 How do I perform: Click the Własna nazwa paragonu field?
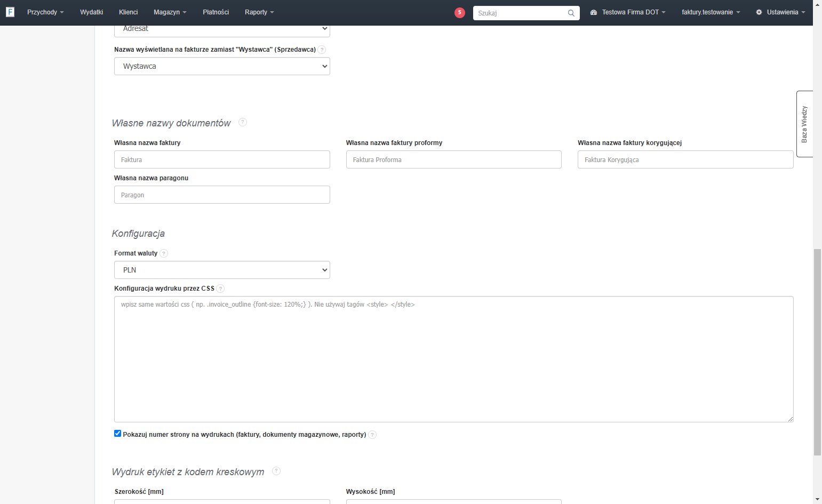pos(222,195)
